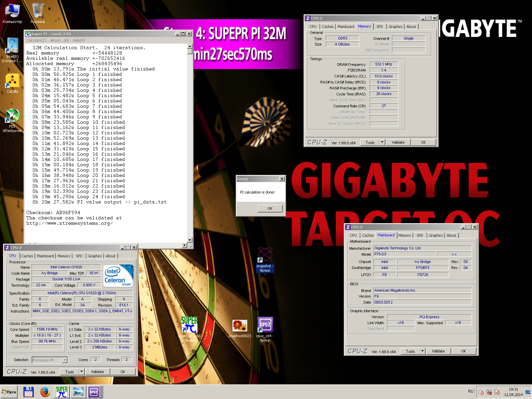Select Caches tab in CPU tab CPU-Z window

27,256
